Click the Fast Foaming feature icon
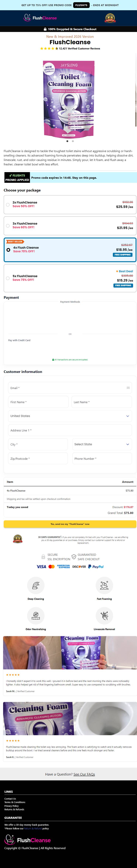 point(104,585)
